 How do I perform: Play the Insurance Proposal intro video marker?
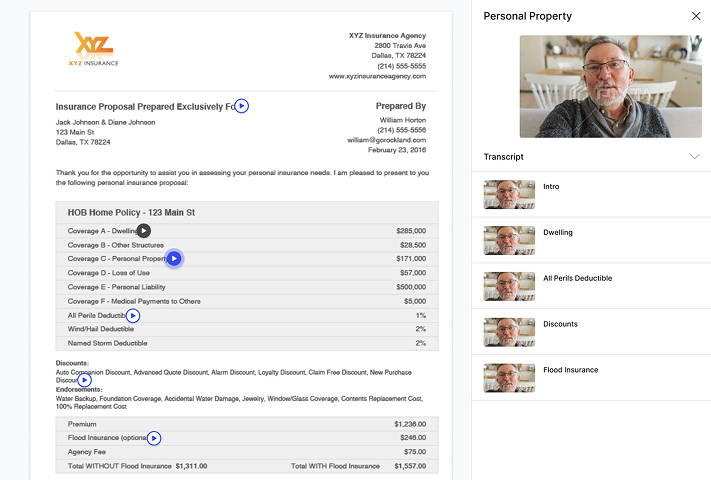click(242, 106)
